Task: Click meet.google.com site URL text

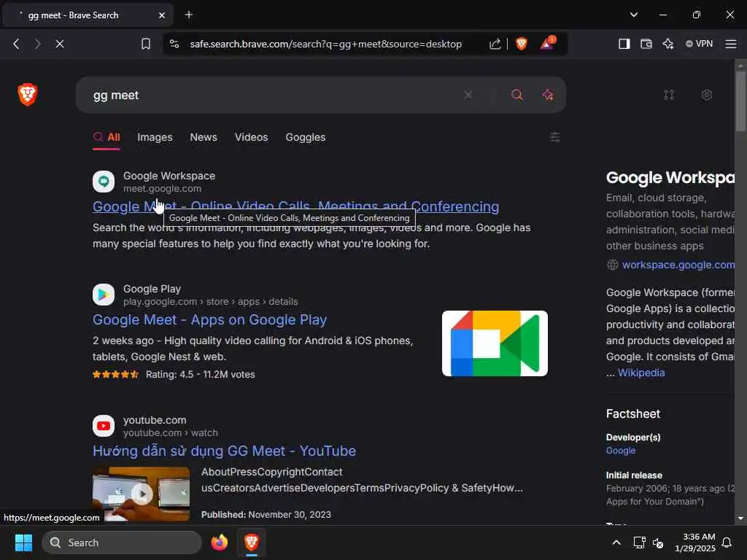Action: tap(162, 189)
